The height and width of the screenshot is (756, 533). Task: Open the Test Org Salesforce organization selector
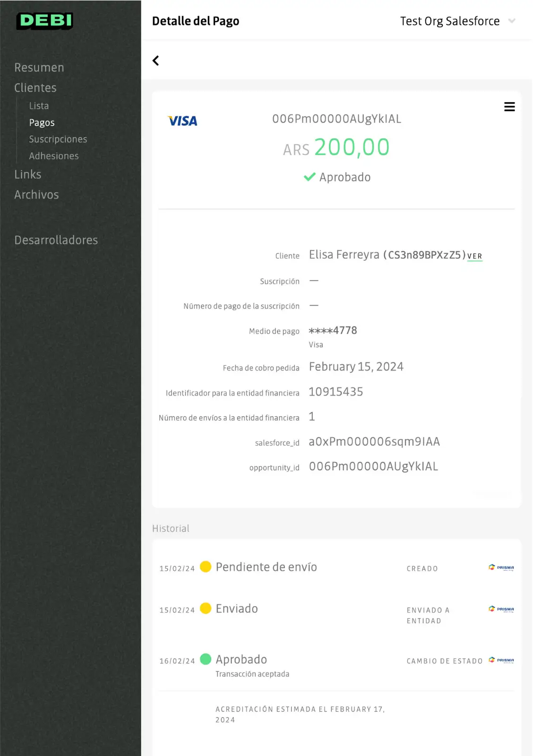[449, 21]
